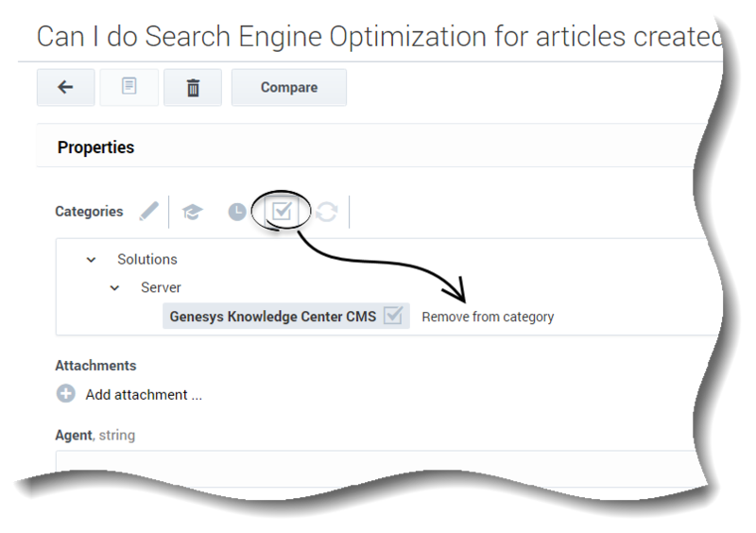Click the plus icon for attachments
This screenshot has height=533, width=756.
[x=65, y=393]
